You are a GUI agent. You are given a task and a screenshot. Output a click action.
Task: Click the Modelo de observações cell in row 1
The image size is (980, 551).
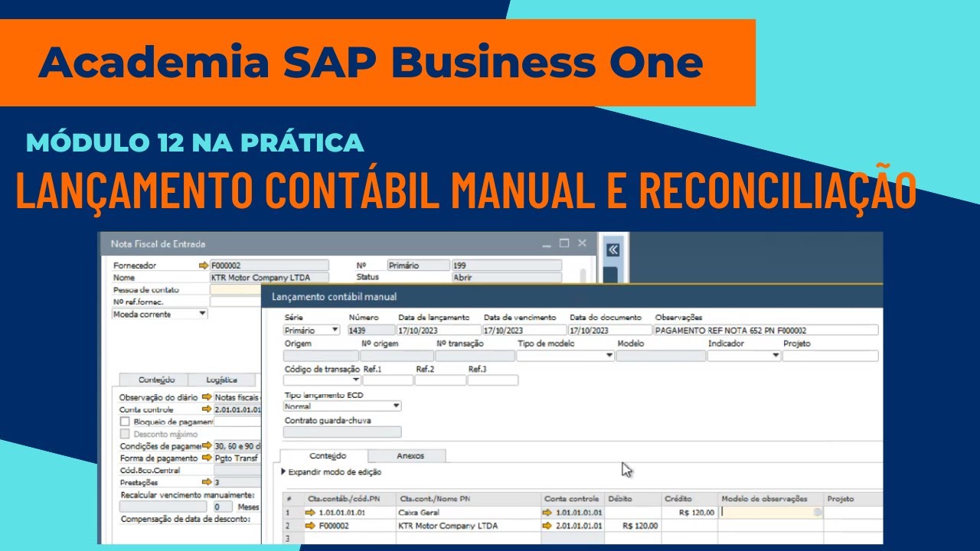tap(772, 513)
